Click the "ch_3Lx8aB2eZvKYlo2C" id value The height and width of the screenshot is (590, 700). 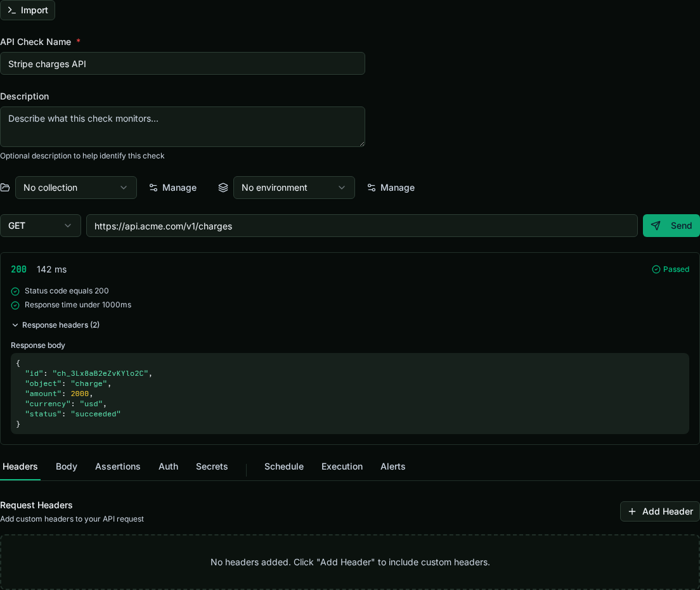coord(100,373)
